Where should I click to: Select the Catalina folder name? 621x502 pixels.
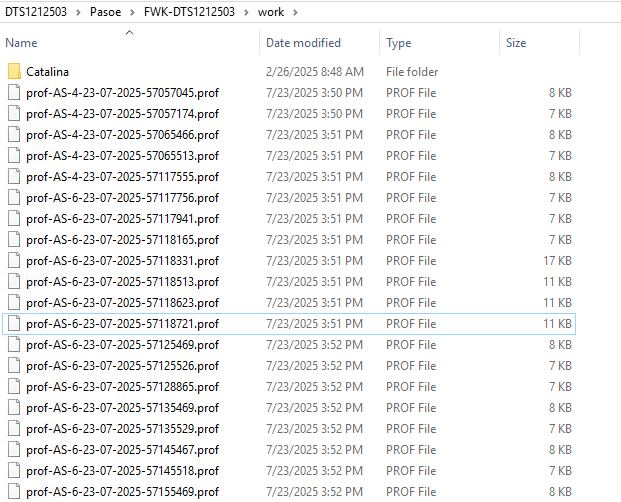click(x=48, y=72)
